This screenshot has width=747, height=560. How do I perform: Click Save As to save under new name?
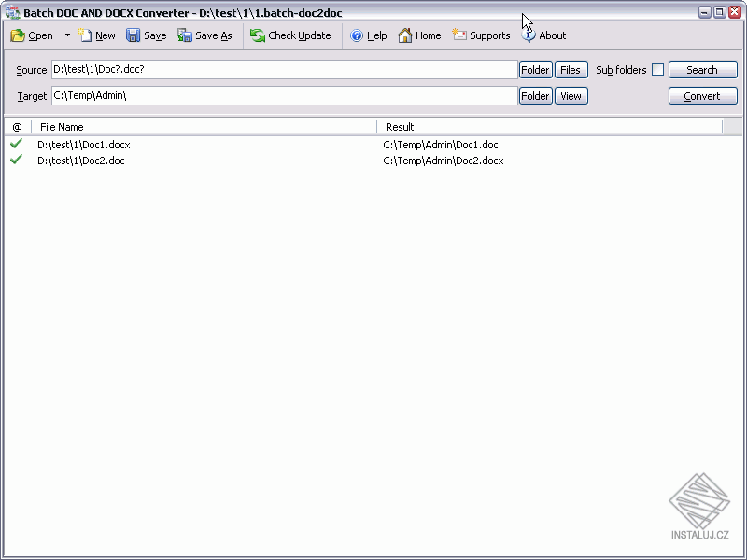pos(196,35)
